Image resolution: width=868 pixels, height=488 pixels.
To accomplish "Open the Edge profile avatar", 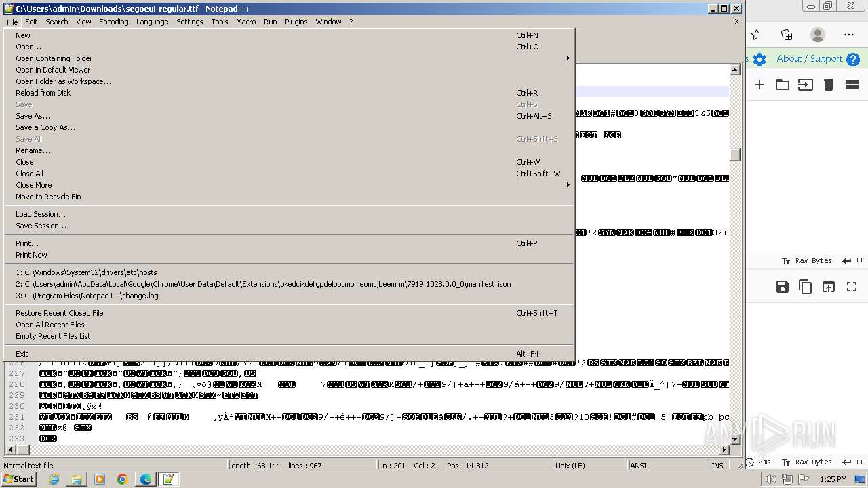I will tap(818, 35).
